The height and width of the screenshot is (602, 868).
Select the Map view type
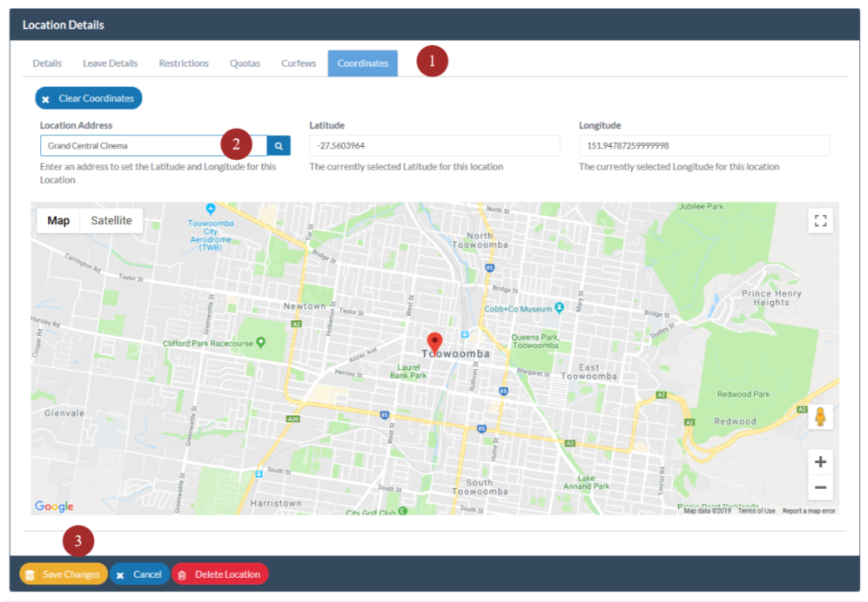coord(58,221)
